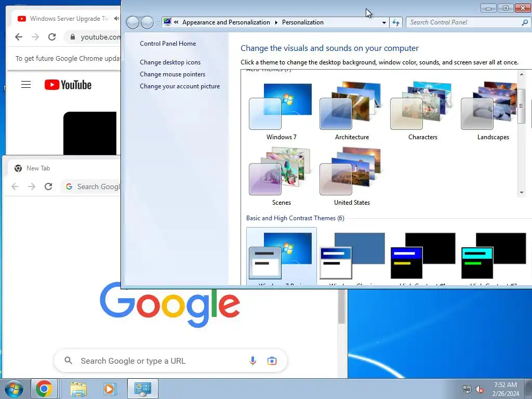
Task: Open Change your account picture link
Action: [179, 86]
